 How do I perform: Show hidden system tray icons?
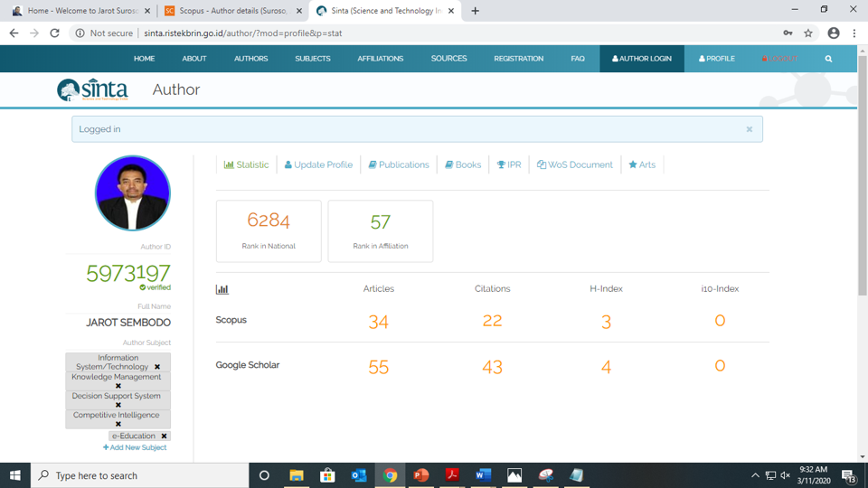[755, 475]
